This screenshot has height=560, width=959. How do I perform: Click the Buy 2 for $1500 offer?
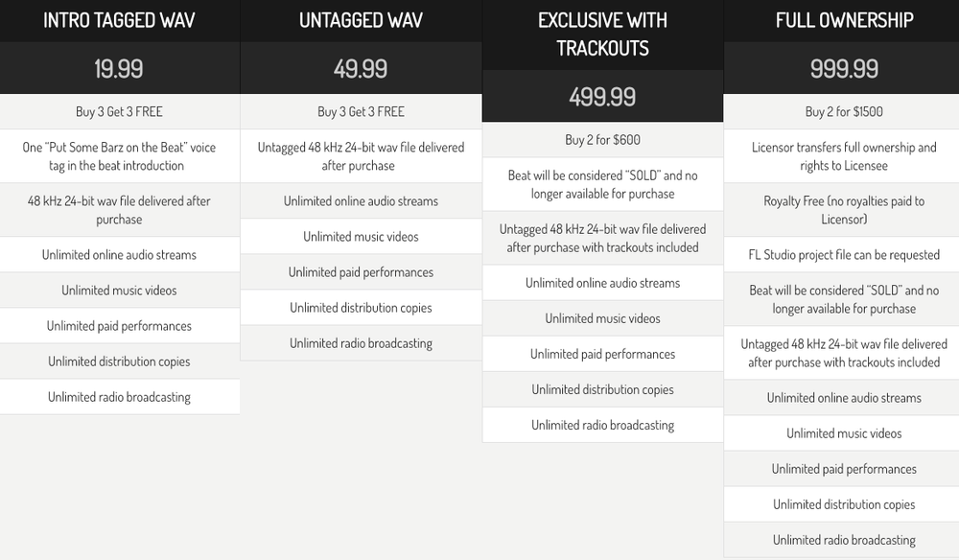[844, 111]
